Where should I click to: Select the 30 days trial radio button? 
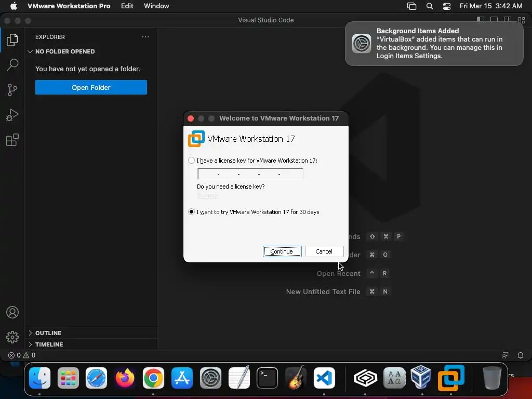point(191,212)
